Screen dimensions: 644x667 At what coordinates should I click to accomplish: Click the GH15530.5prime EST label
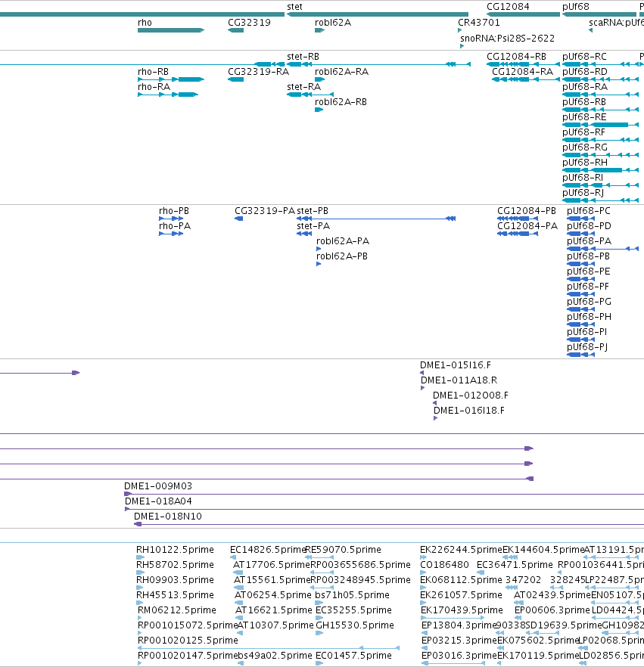355,625
